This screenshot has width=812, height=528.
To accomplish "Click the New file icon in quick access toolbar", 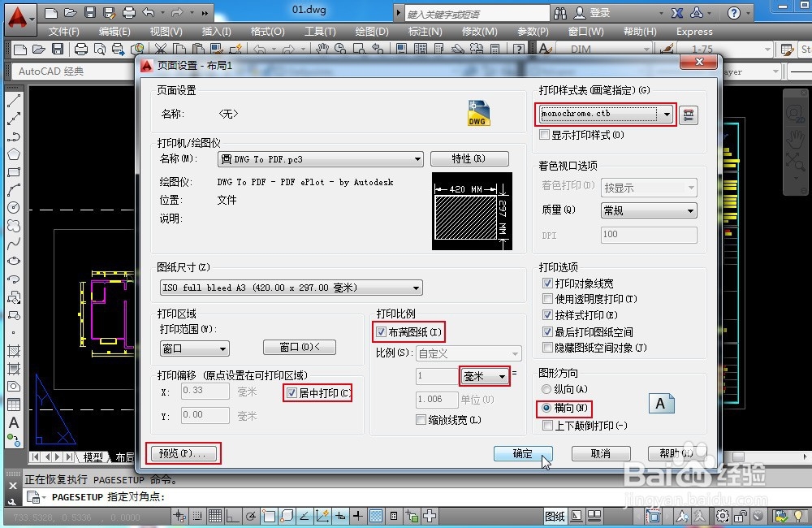I will [x=50, y=12].
